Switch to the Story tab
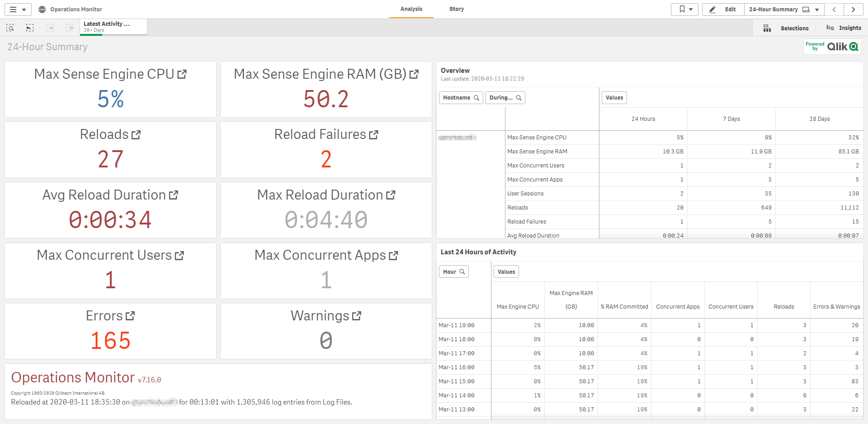868x424 pixels. click(x=457, y=9)
